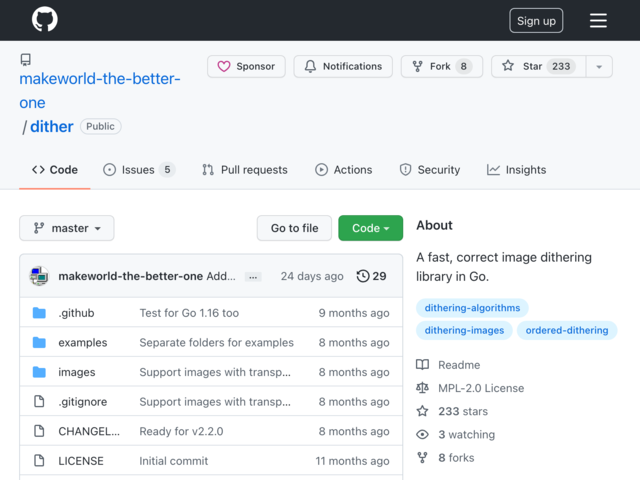Image resolution: width=640 pixels, height=480 pixels.
Task: Click the CHANGEL... file icon
Action: click(39, 431)
